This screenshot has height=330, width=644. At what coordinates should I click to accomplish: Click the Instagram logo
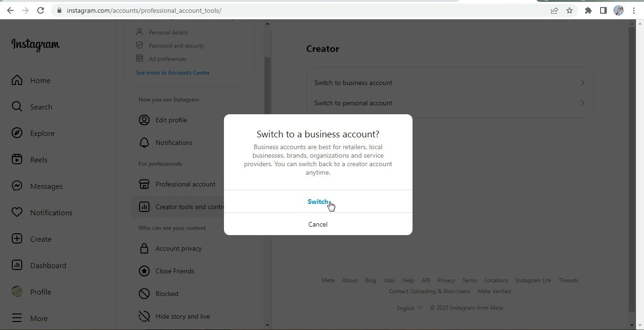[35, 45]
